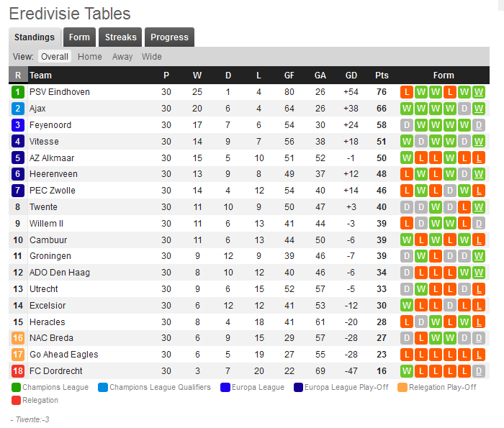Click the Feyenoord team name link
504x428 pixels.
(50, 125)
